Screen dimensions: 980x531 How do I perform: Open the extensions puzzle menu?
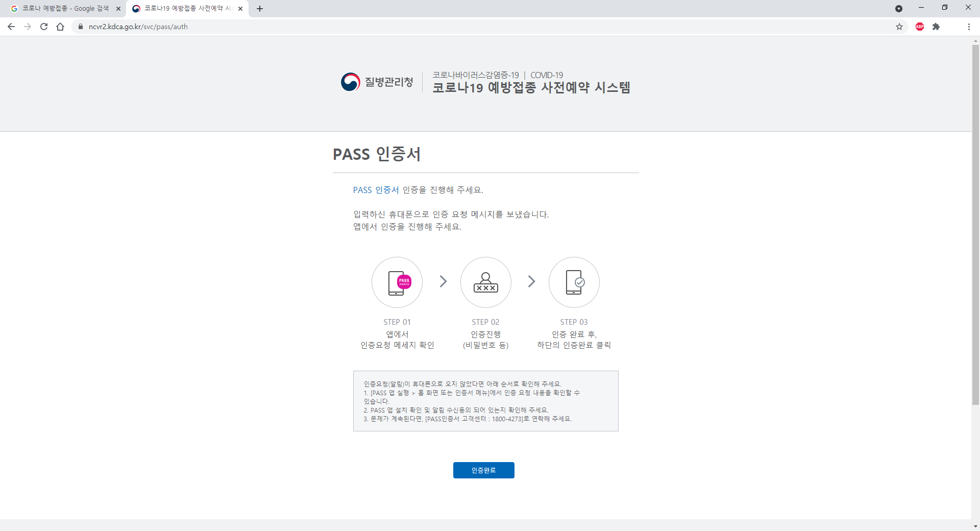[936, 27]
